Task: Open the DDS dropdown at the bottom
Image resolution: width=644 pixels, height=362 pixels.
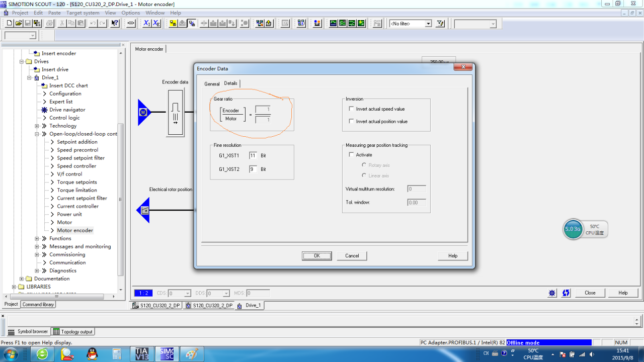Action: click(x=226, y=293)
